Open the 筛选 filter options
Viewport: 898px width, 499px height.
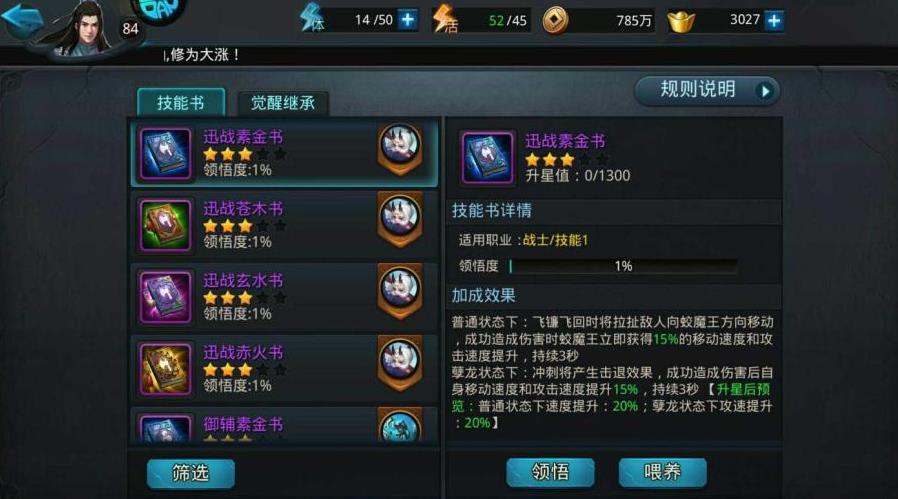(191, 473)
